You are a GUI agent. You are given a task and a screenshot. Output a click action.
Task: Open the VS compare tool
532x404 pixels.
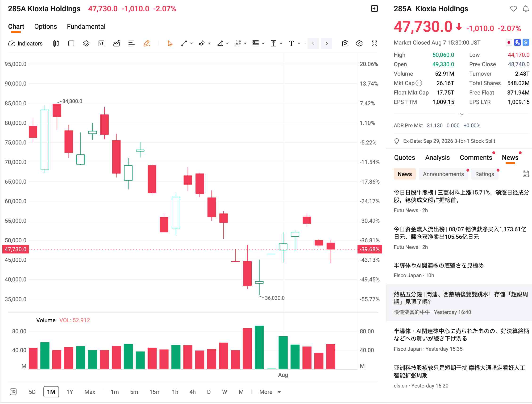[102, 44]
